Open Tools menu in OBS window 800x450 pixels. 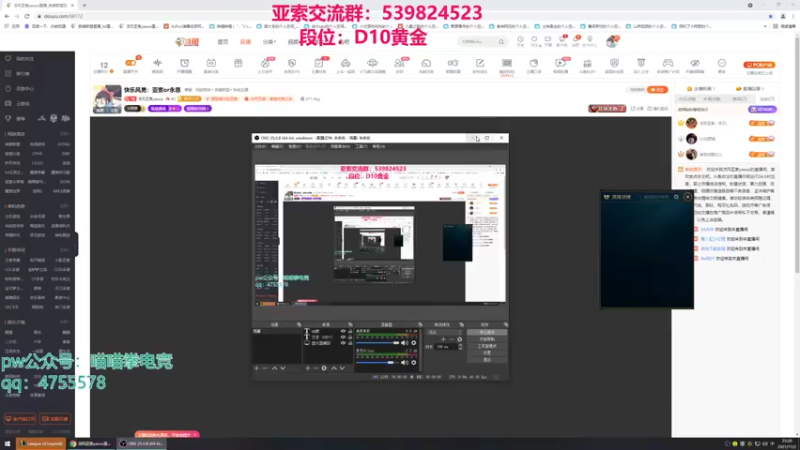click(x=361, y=146)
